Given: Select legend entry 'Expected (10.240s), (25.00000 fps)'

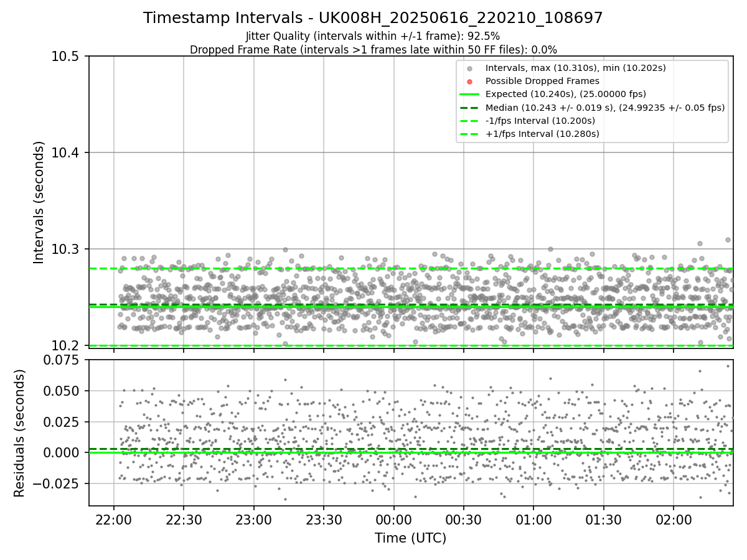Looking at the screenshot, I should pyautogui.click(x=566, y=94).
